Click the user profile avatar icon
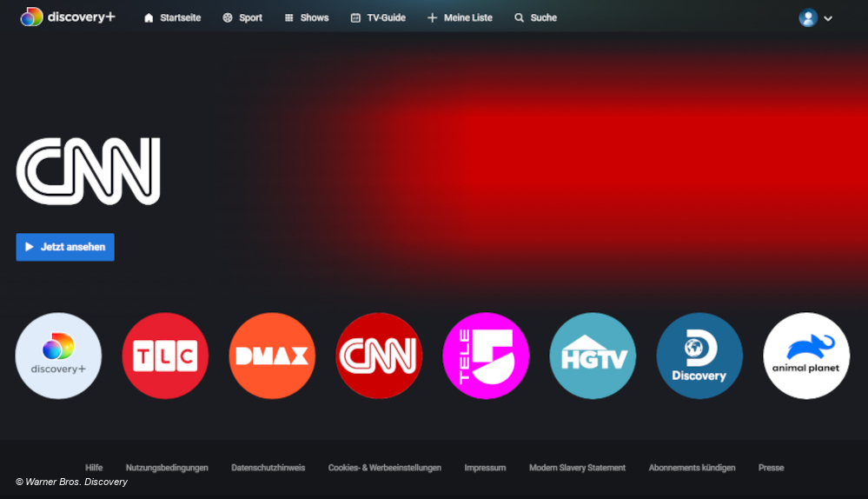 click(x=808, y=17)
